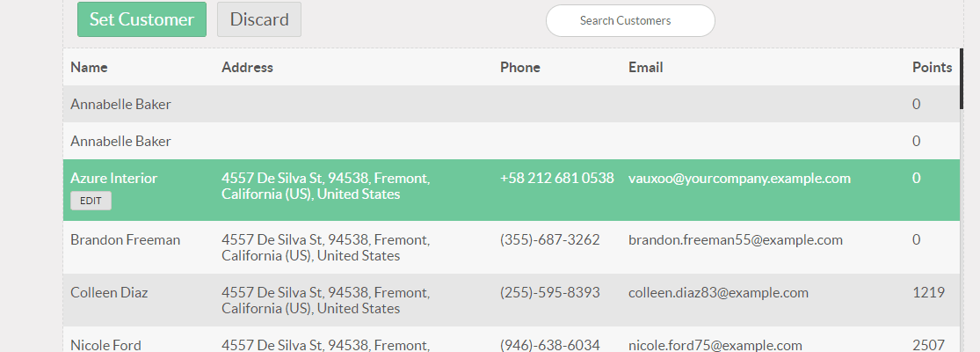
Task: Pick Colleen Diaz from the list
Action: point(109,292)
